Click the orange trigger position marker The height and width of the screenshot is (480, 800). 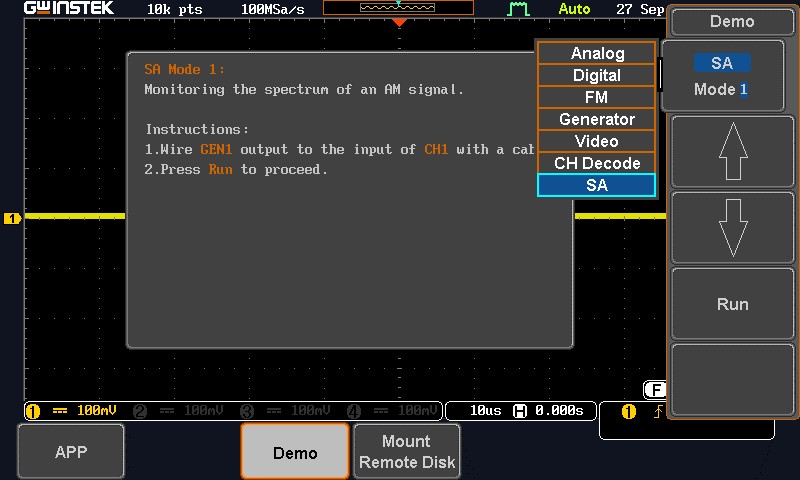click(x=399, y=22)
